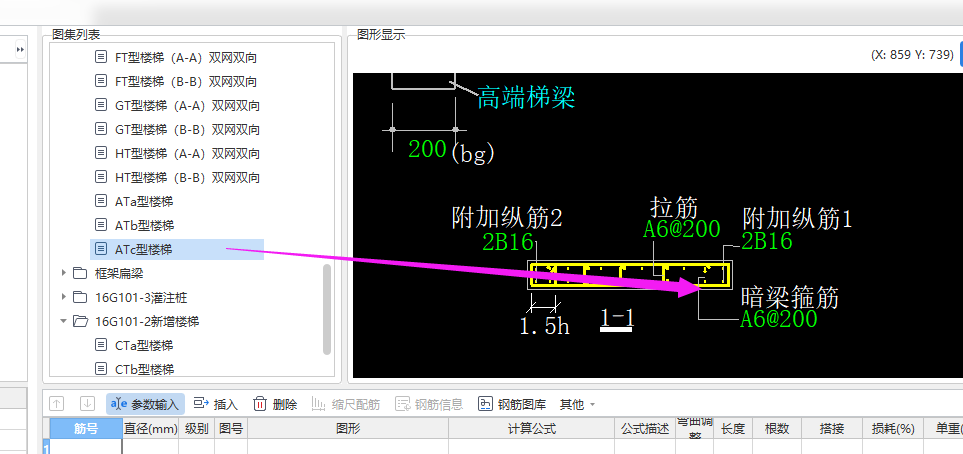Click document icon beside CTa型楼梯
963x454 pixels.
point(100,345)
